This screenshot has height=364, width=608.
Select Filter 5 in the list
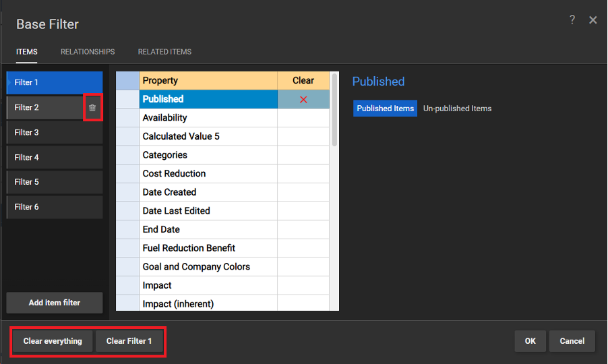[55, 182]
